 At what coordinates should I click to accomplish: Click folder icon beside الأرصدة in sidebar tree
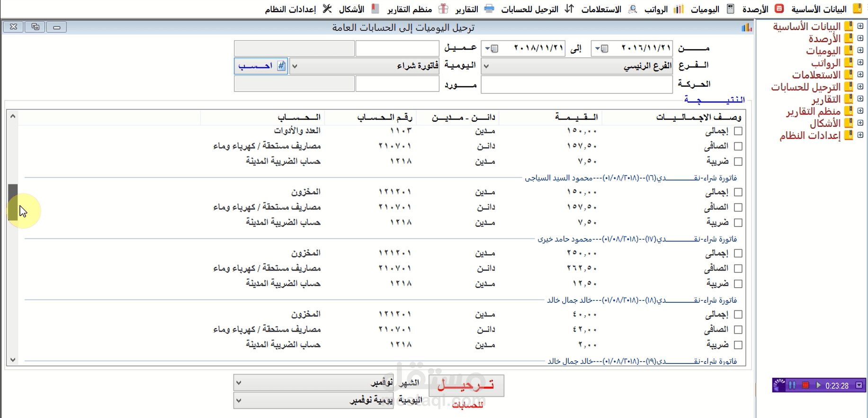pyautogui.click(x=849, y=38)
